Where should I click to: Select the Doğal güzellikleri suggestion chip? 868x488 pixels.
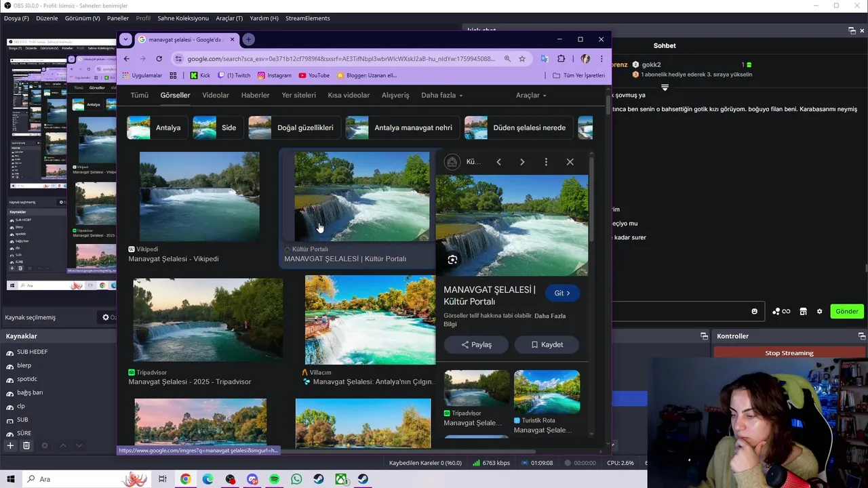(294, 127)
